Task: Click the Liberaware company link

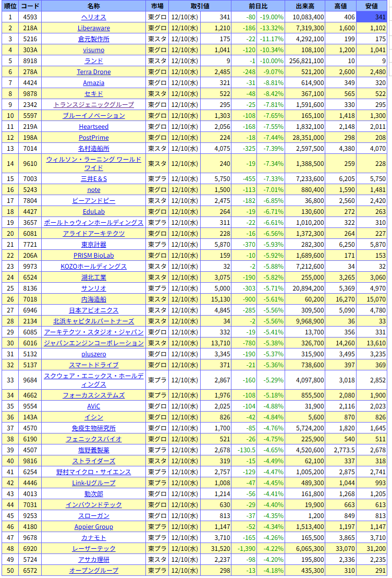Action: pyautogui.click(x=94, y=28)
